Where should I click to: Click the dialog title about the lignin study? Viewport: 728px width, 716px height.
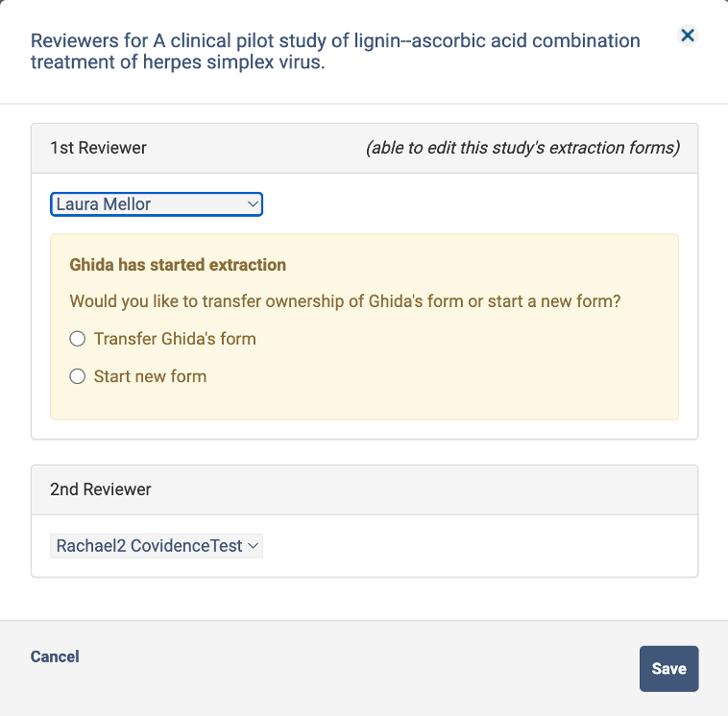point(335,52)
